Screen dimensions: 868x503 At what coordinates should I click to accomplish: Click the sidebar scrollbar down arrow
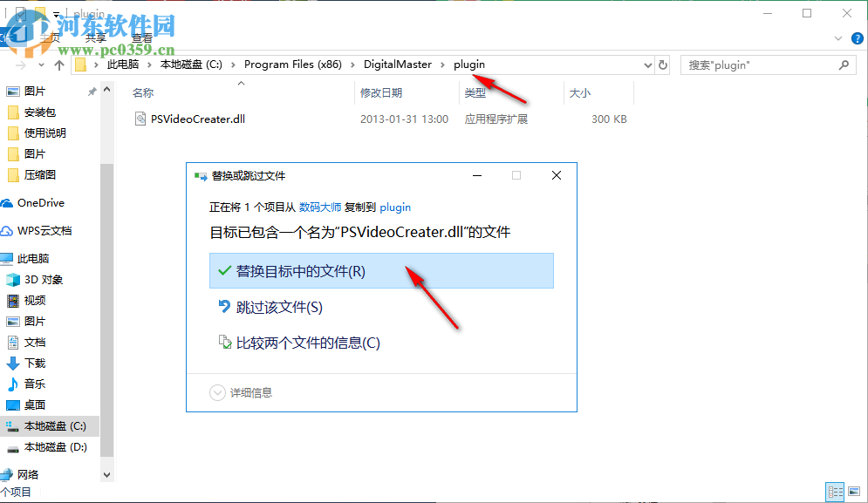pos(106,475)
